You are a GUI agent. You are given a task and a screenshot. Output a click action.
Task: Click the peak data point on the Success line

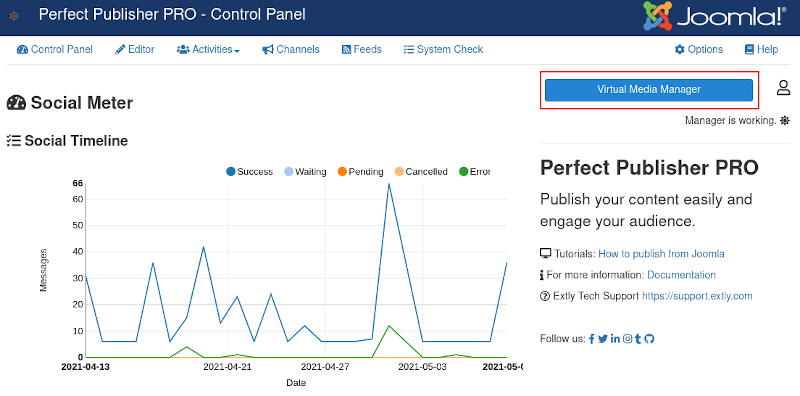point(389,183)
